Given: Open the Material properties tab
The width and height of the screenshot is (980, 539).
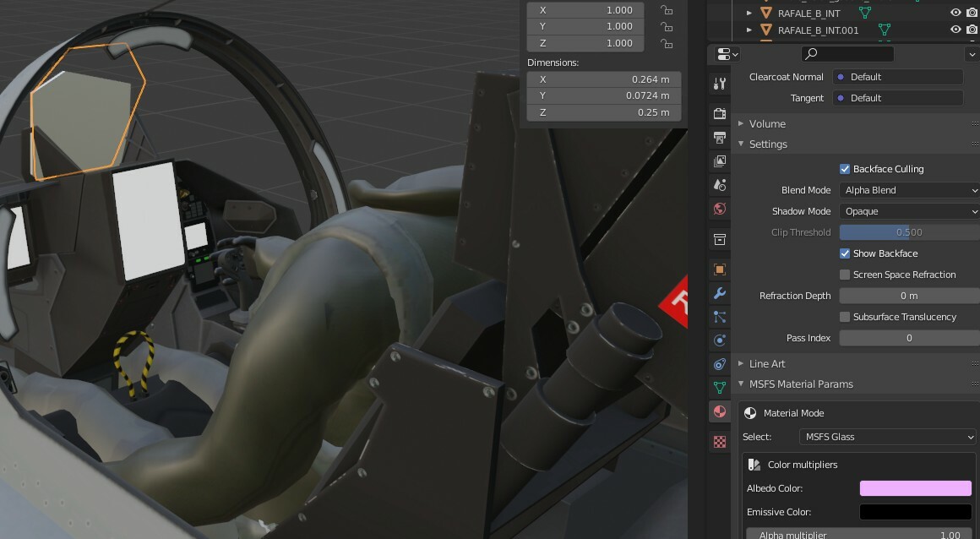Looking at the screenshot, I should (x=720, y=411).
